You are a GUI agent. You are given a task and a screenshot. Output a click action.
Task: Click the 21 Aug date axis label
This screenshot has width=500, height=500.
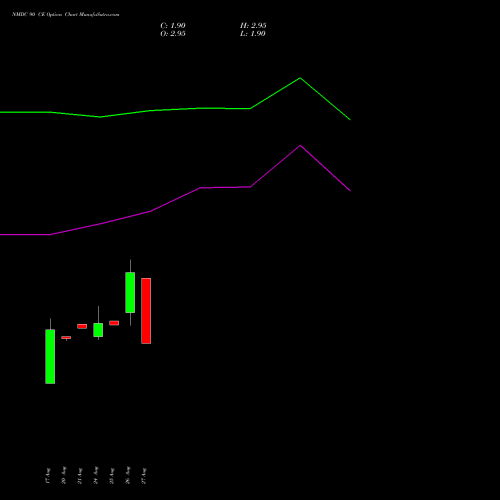tap(80, 476)
